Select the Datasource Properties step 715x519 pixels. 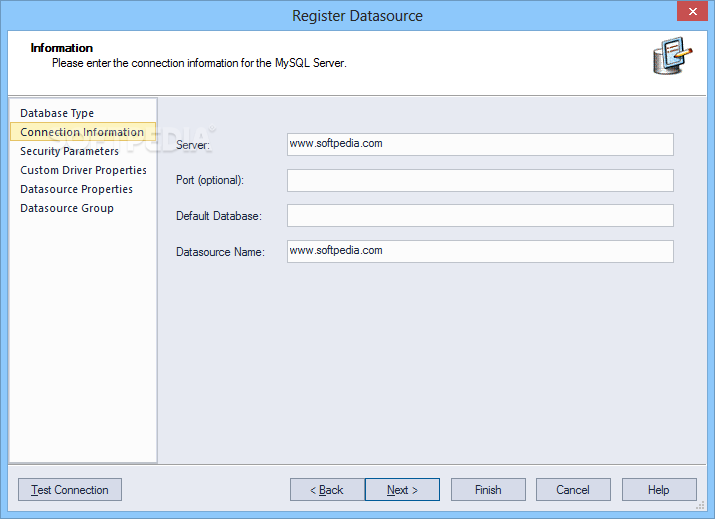tap(76, 189)
